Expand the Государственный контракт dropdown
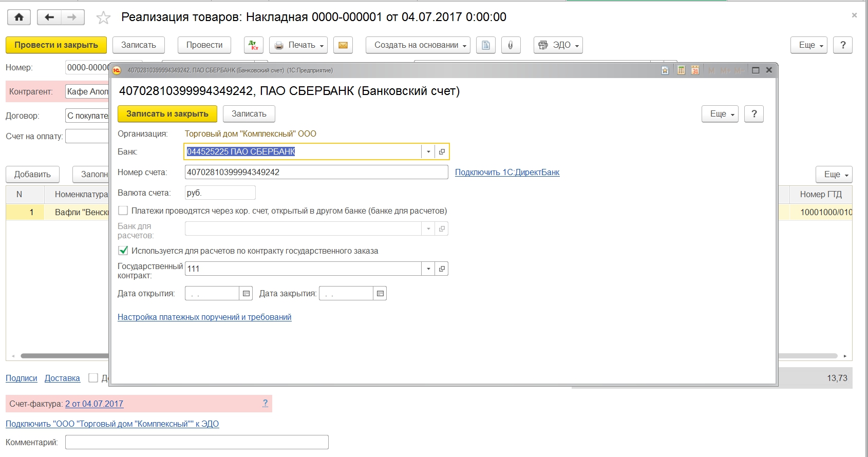The image size is (868, 457). click(x=428, y=269)
